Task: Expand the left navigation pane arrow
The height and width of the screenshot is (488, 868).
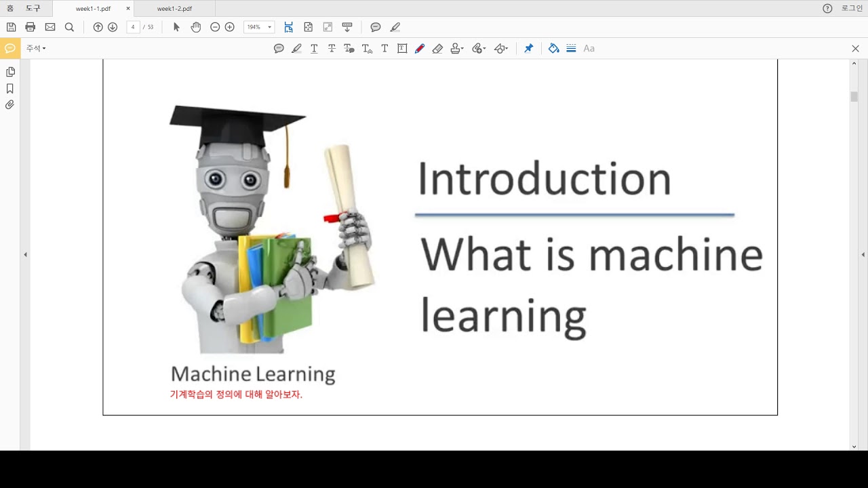Action: [25, 255]
